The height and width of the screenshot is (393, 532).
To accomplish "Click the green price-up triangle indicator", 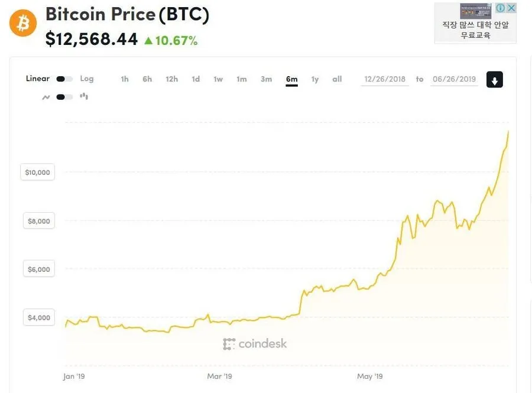I will (148, 41).
